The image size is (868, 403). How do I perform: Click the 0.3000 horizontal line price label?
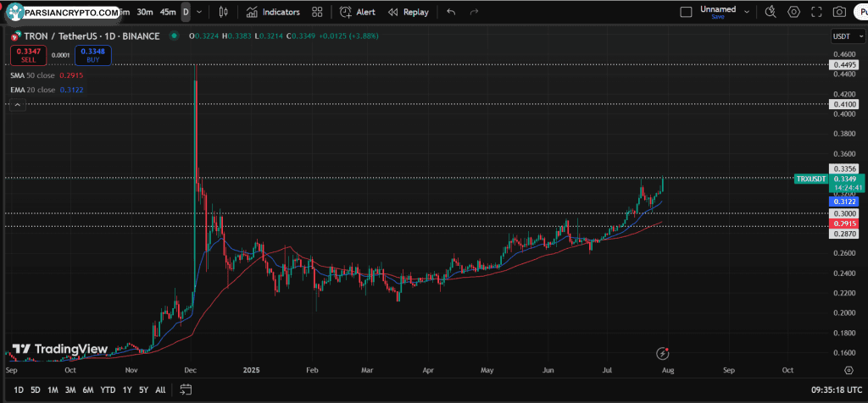[843, 213]
